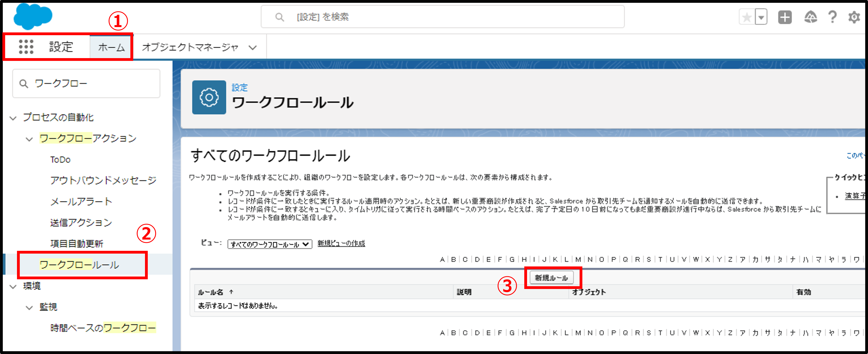Click the setup gear icon
Viewport: 868px width, 354px height.
pyautogui.click(x=854, y=17)
